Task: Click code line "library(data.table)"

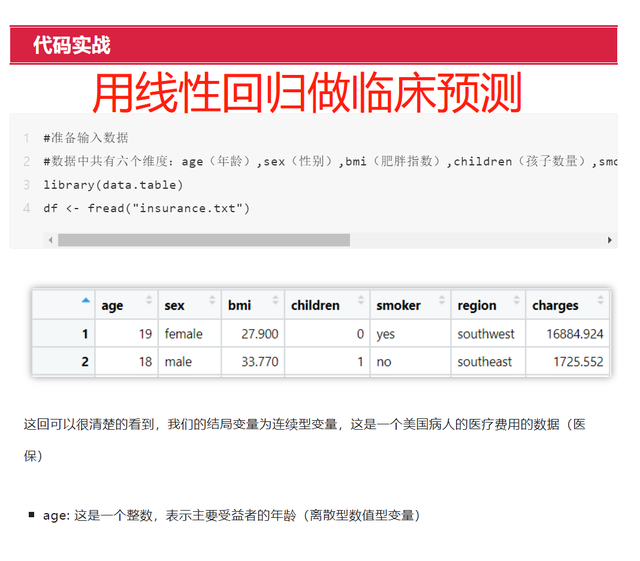Action: click(x=113, y=185)
